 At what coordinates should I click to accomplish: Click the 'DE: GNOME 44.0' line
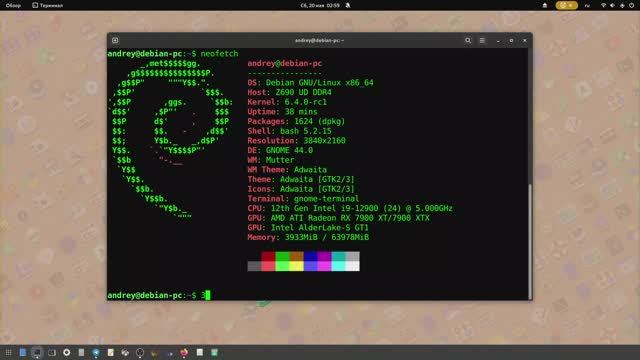(x=280, y=150)
